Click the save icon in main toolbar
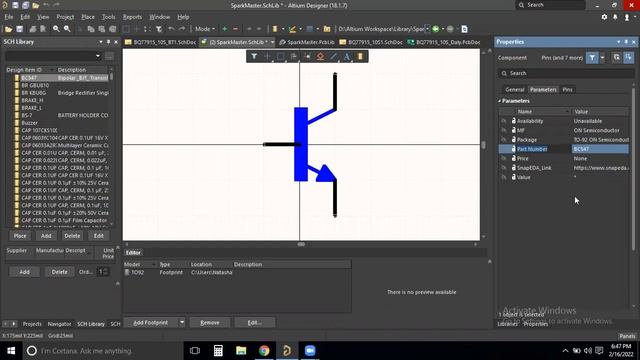The image size is (640, 360). click(x=20, y=29)
